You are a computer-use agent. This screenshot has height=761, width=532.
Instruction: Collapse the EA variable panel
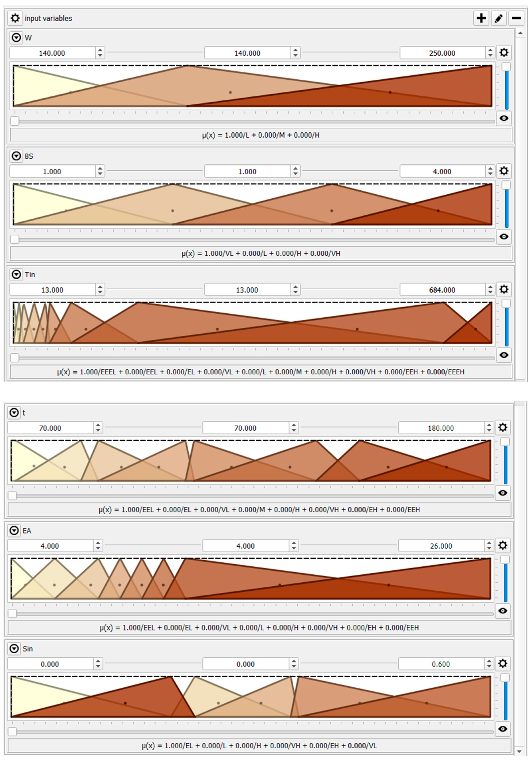pyautogui.click(x=14, y=530)
